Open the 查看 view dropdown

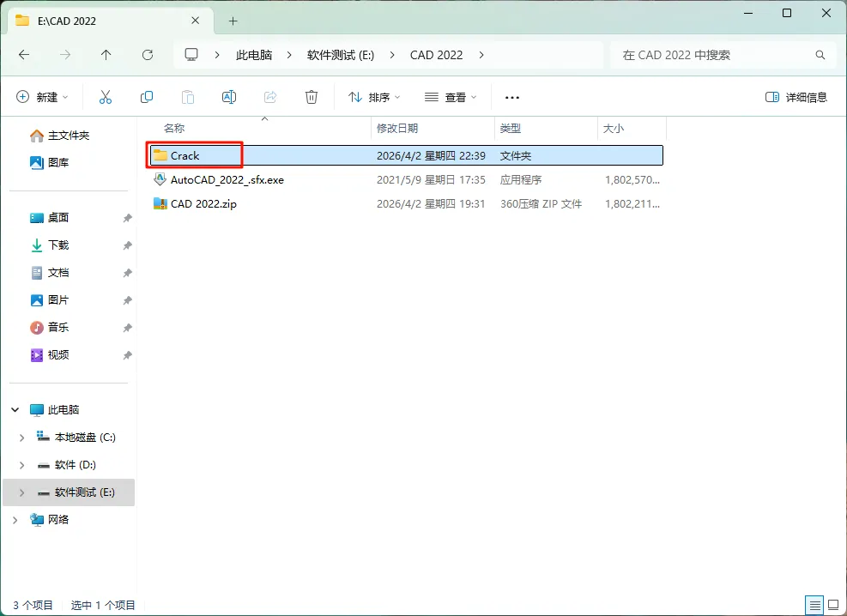coord(451,97)
